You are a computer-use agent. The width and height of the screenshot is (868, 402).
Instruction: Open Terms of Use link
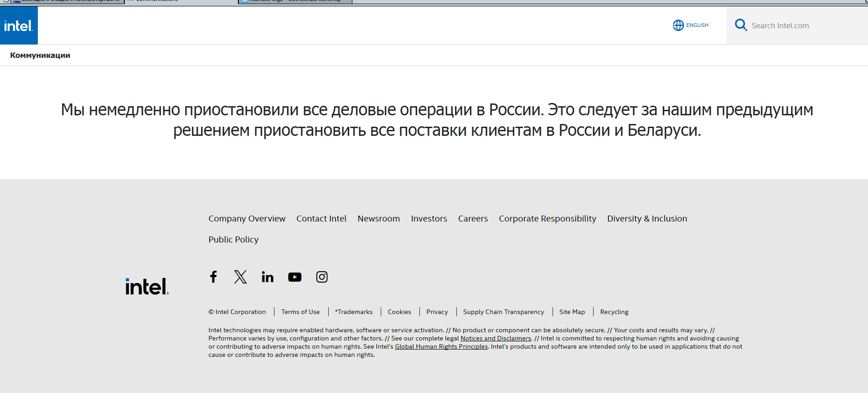click(300, 312)
